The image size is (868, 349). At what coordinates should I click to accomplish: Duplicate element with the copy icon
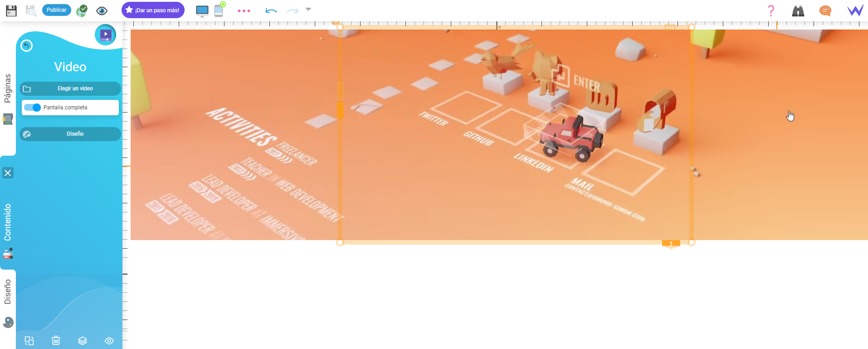[29, 341]
